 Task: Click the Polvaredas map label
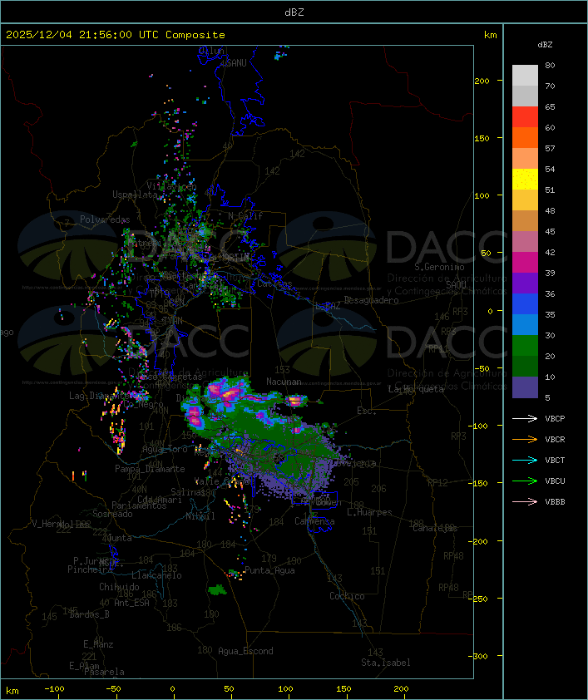tap(105, 219)
